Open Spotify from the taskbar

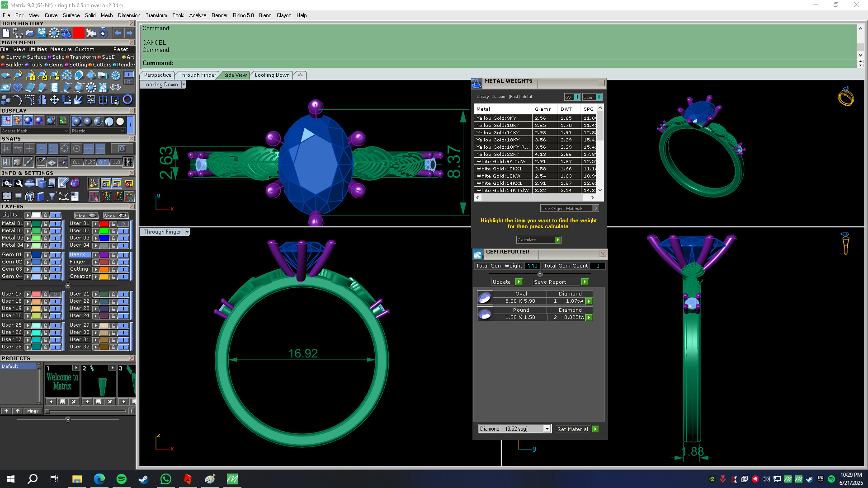[x=121, y=479]
